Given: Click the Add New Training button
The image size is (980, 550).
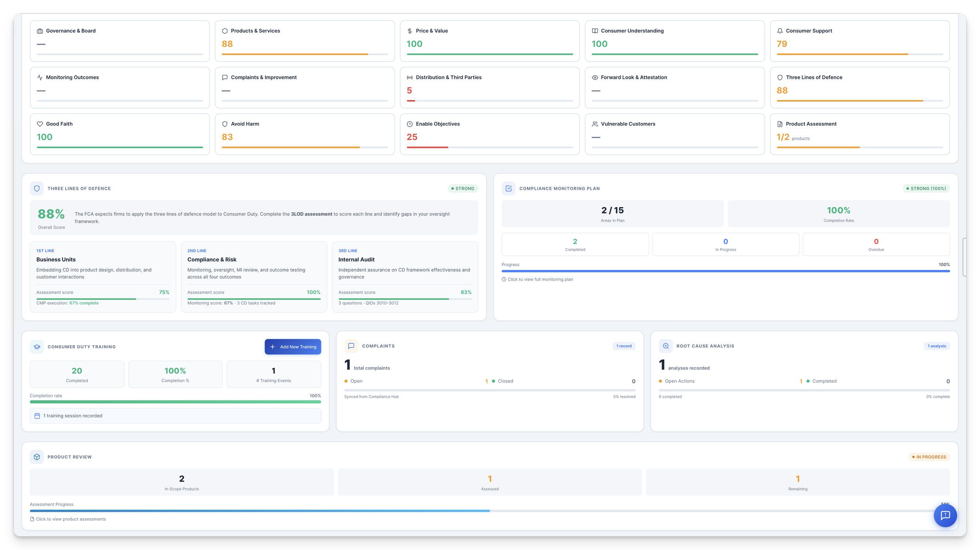Looking at the screenshot, I should click(x=293, y=346).
